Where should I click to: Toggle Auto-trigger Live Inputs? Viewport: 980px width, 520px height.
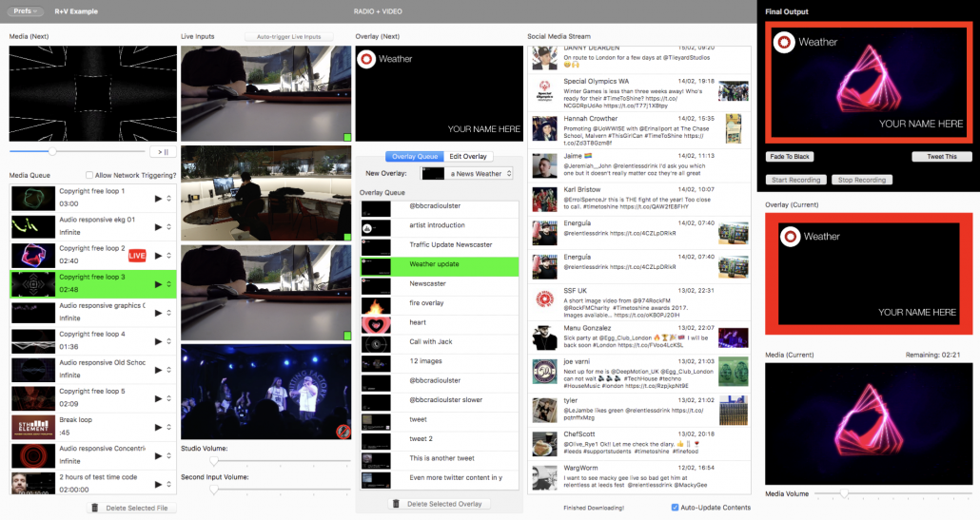[x=288, y=37]
